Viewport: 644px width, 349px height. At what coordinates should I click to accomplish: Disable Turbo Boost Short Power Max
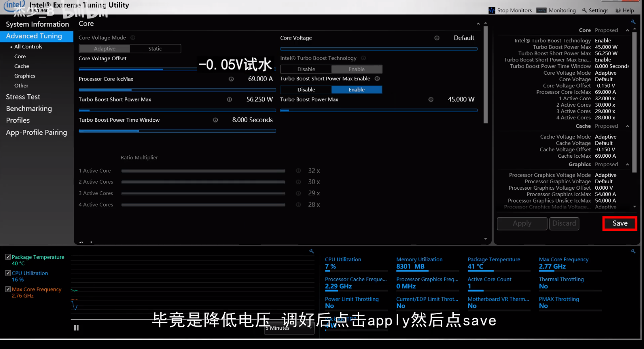pyautogui.click(x=306, y=90)
